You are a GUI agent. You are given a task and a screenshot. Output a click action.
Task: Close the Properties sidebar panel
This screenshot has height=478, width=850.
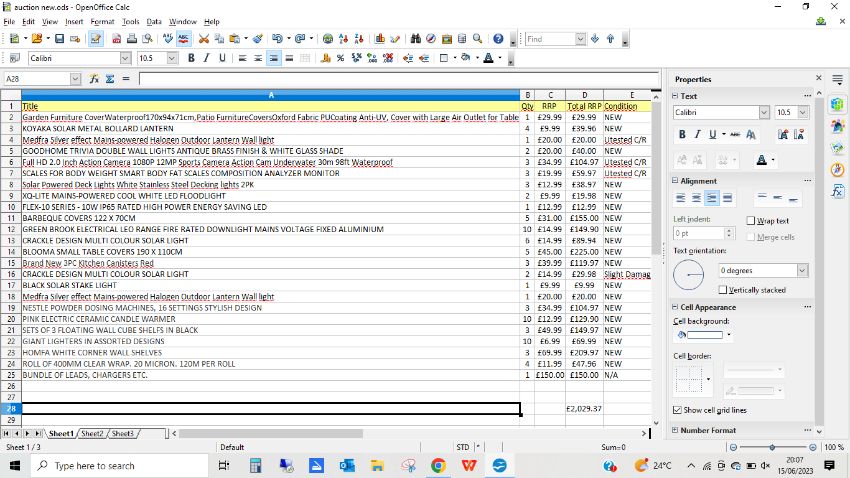point(819,78)
